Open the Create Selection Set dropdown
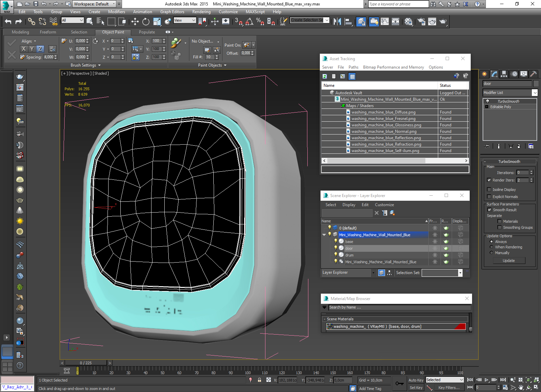This screenshot has width=541, height=392. (327, 20)
